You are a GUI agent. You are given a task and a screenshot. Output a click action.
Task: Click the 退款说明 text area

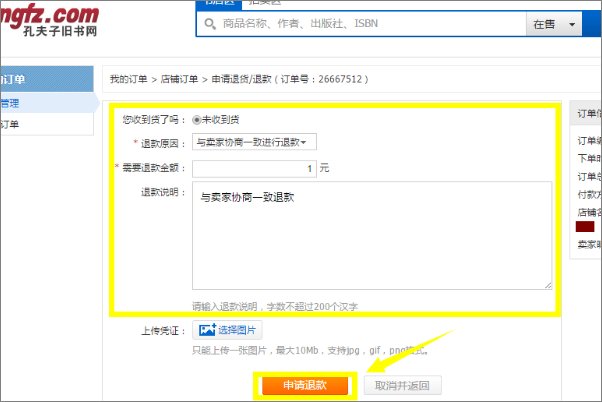pyautogui.click(x=372, y=235)
